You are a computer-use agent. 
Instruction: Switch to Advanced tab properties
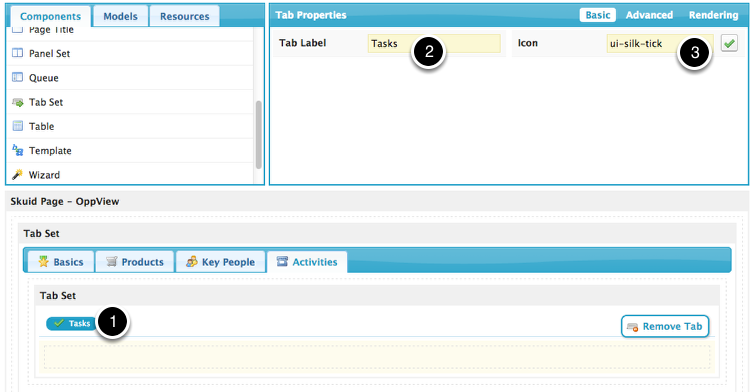[649, 15]
